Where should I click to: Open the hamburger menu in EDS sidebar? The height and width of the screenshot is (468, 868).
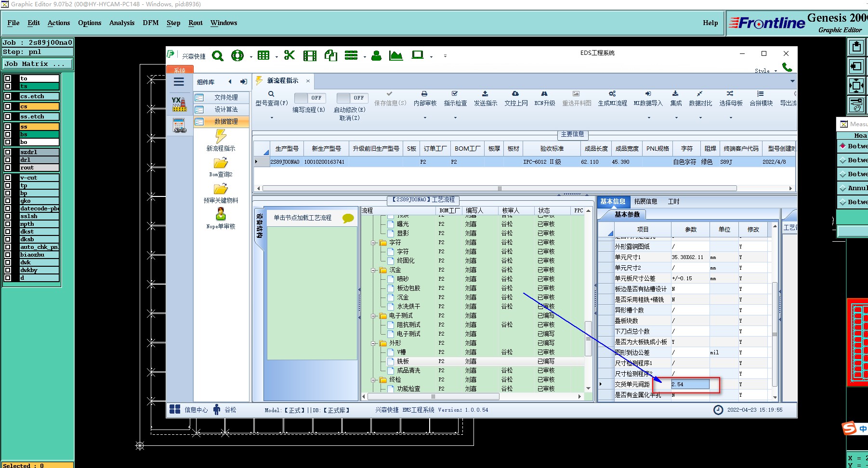tap(179, 82)
